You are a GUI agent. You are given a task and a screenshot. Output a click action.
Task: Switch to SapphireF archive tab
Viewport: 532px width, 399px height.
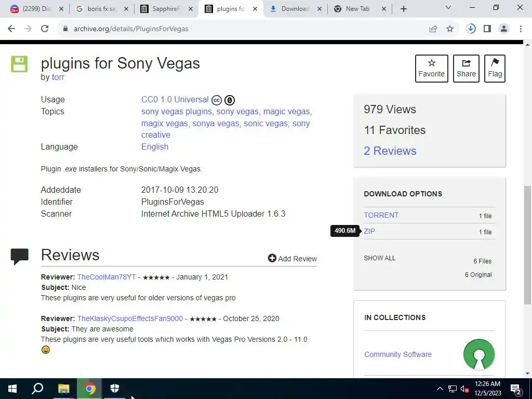point(166,9)
